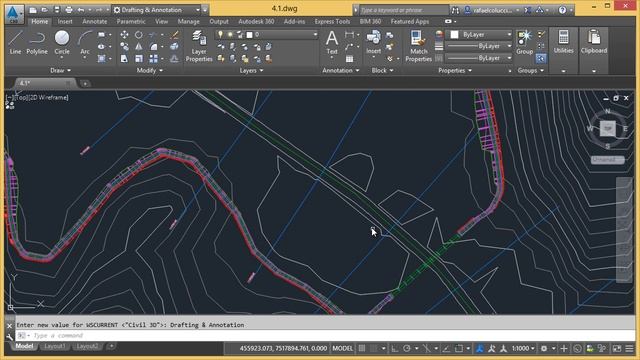Open the Insert ribbon tab
The width and height of the screenshot is (640, 360).
pyautogui.click(x=65, y=21)
